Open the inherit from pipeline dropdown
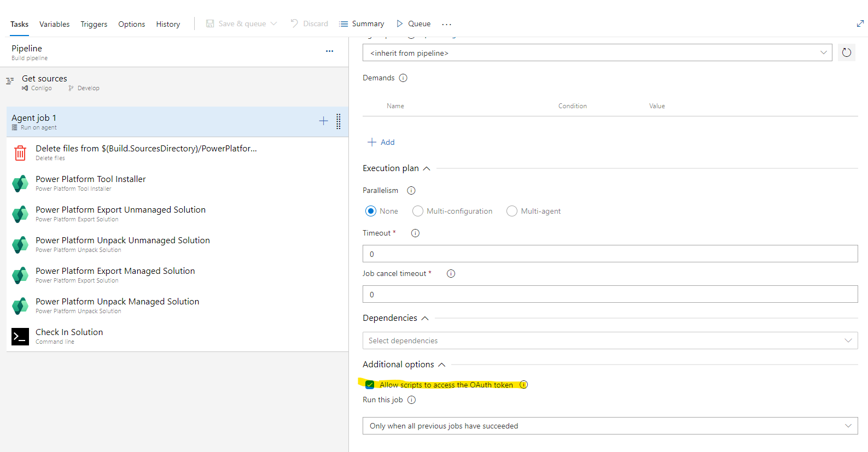The height and width of the screenshot is (452, 868). click(597, 52)
